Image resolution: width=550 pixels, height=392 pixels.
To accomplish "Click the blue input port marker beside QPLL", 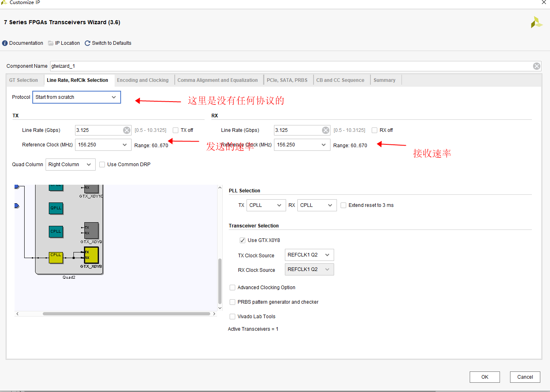I will (17, 206).
